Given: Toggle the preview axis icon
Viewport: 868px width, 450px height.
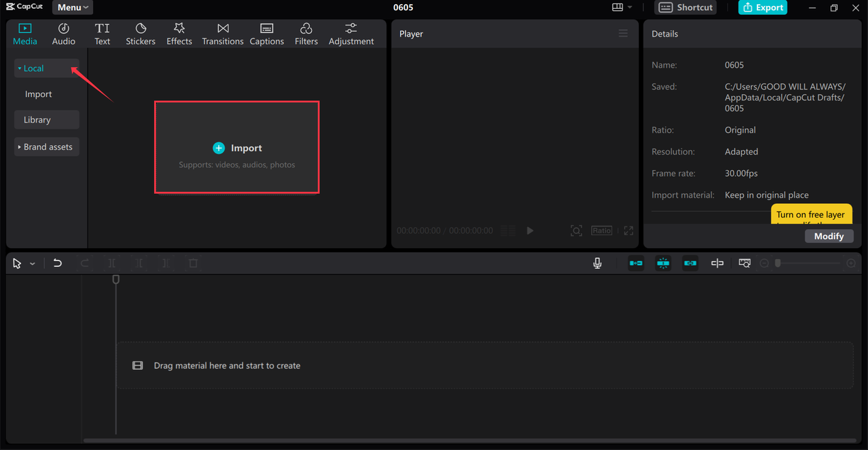Looking at the screenshot, I should (x=717, y=263).
